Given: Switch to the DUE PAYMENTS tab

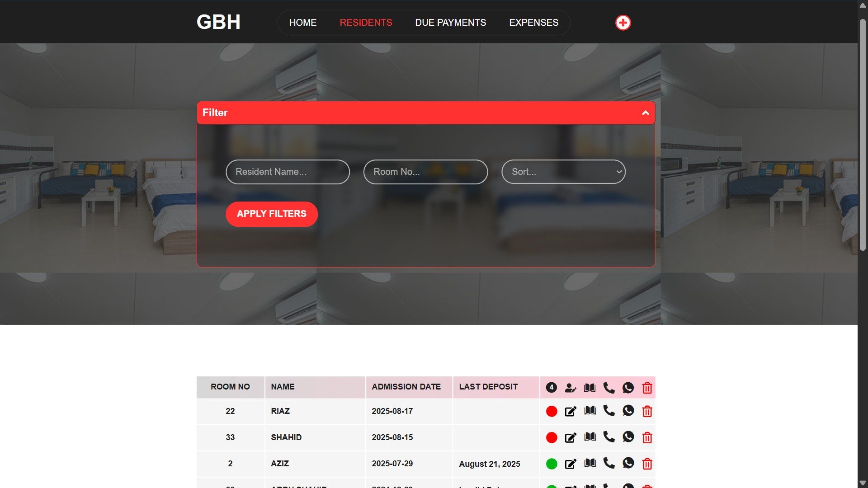Looking at the screenshot, I should (450, 23).
